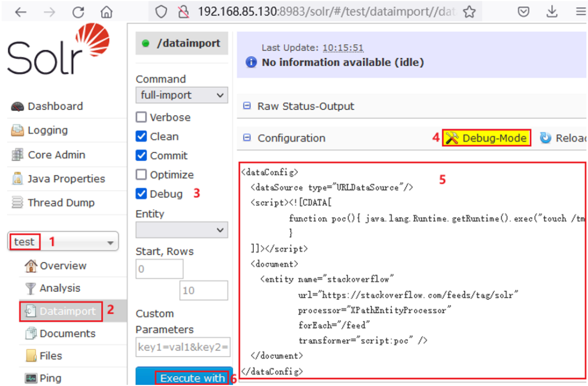Open the Files core page
Viewport: 588px width, 386px height.
coord(51,356)
